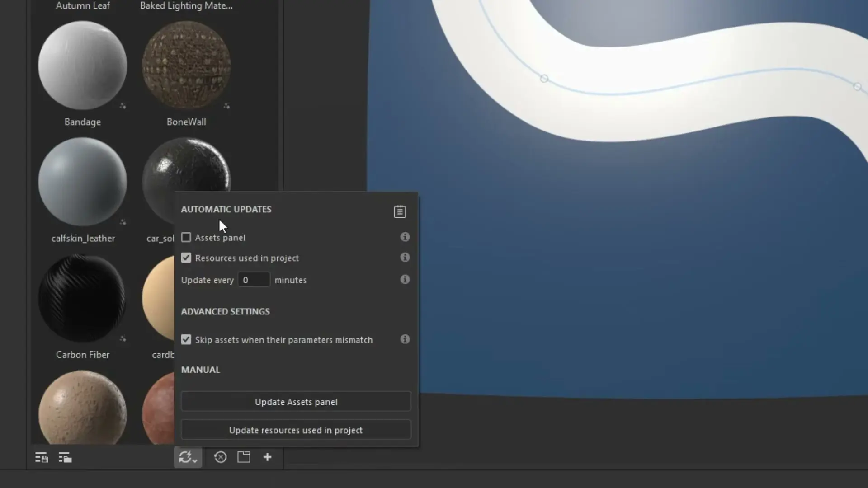Uncheck Skip assets when their parameters mismatch

pyautogui.click(x=186, y=339)
